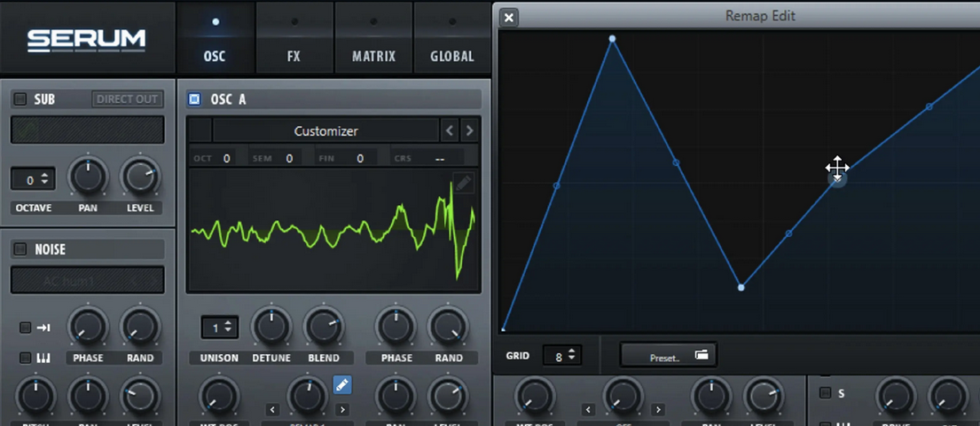
Task: Click the pencil edit icon on OSC A waveform
Action: pyautogui.click(x=462, y=184)
